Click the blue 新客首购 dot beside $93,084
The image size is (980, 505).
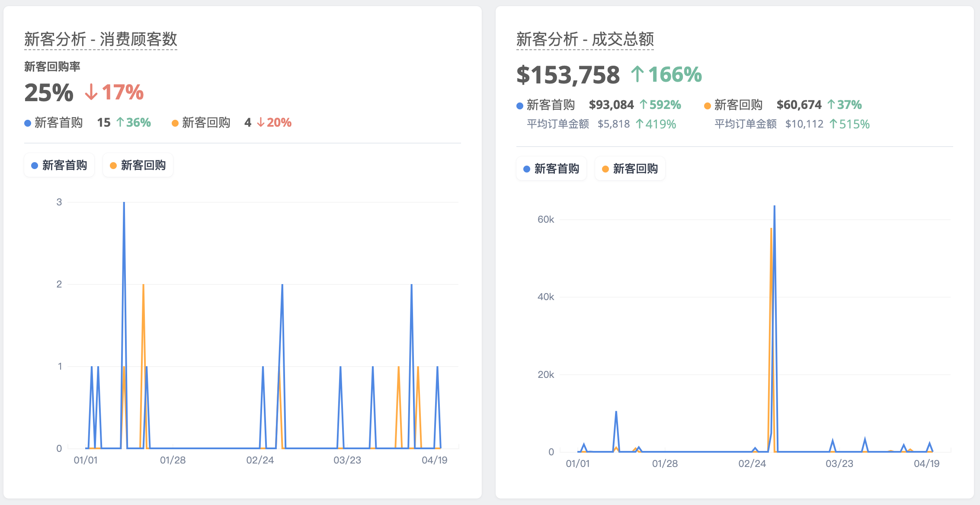click(520, 105)
